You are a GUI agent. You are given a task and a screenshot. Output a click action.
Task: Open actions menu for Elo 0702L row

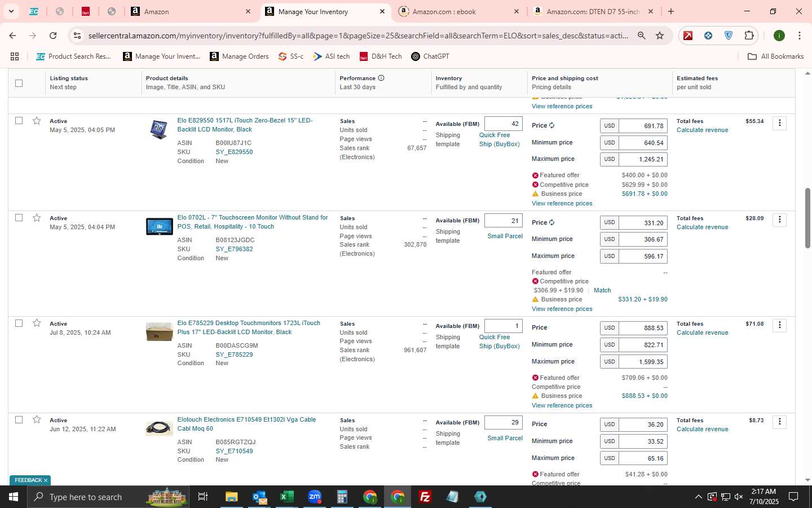[779, 220]
